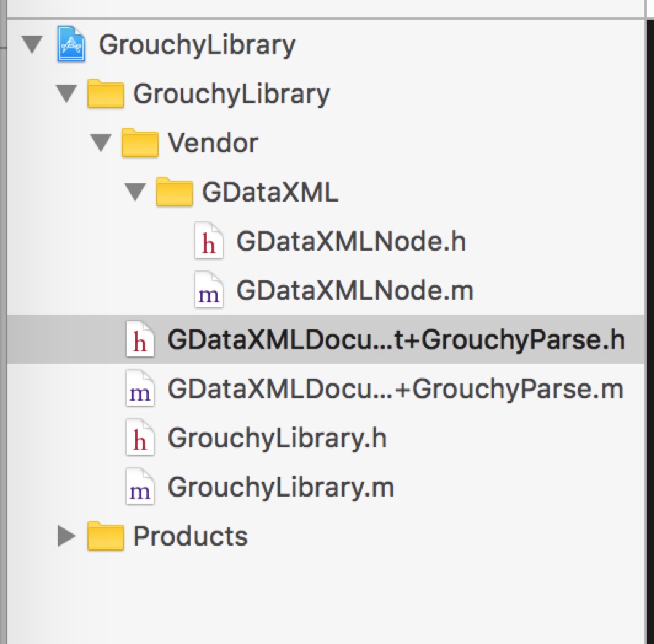Click the GDataXML folder icon
654x644 pixels.
point(175,192)
